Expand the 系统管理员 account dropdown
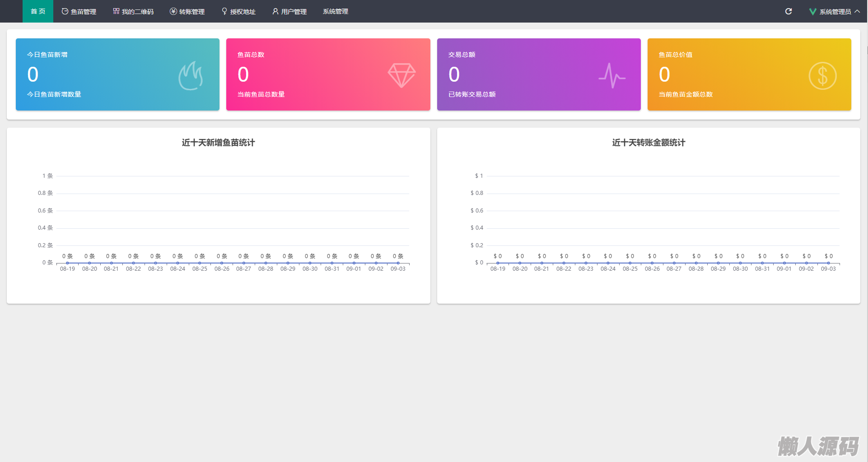868x462 pixels. 835,12
